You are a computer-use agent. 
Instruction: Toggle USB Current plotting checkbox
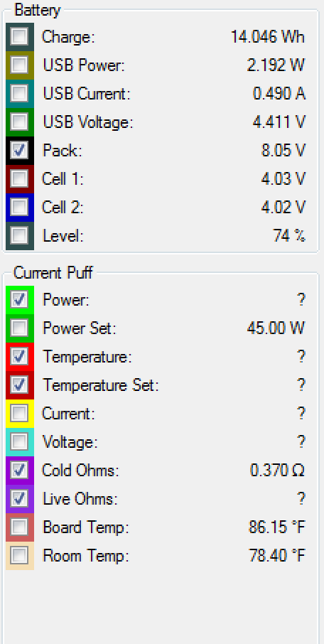[19, 94]
